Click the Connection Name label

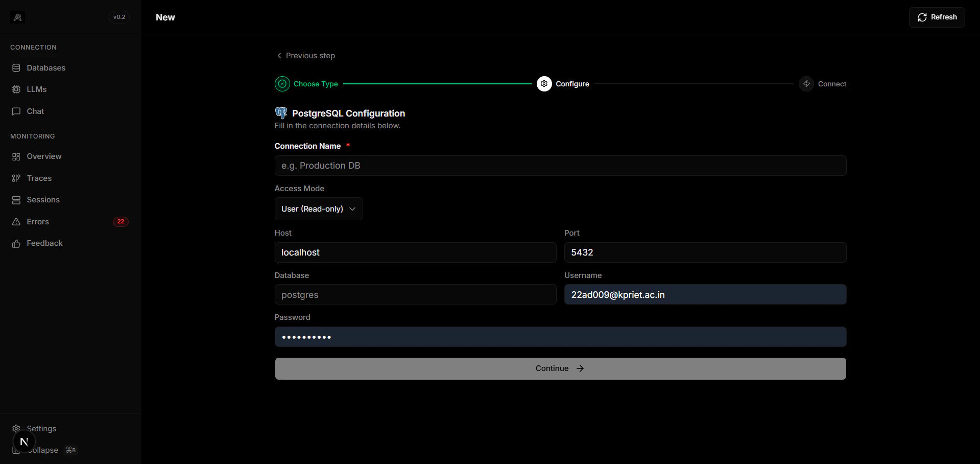tap(307, 146)
